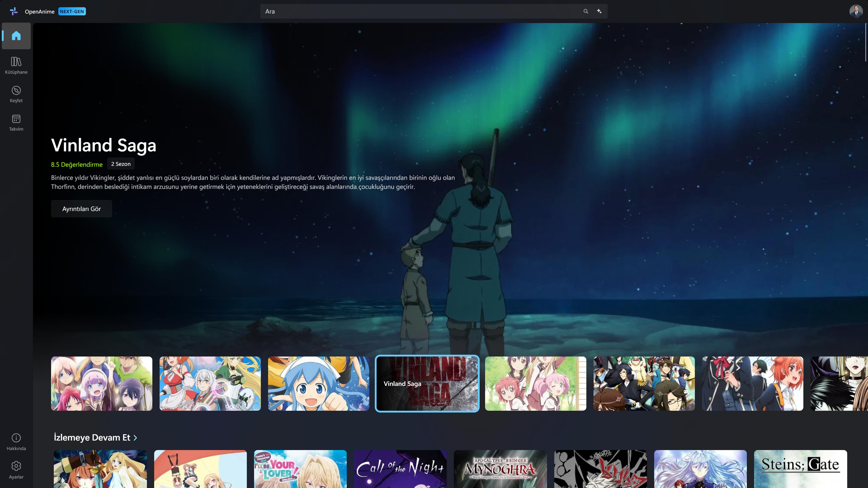Click the 8.5 Değerlendirme rating text

click(x=77, y=164)
